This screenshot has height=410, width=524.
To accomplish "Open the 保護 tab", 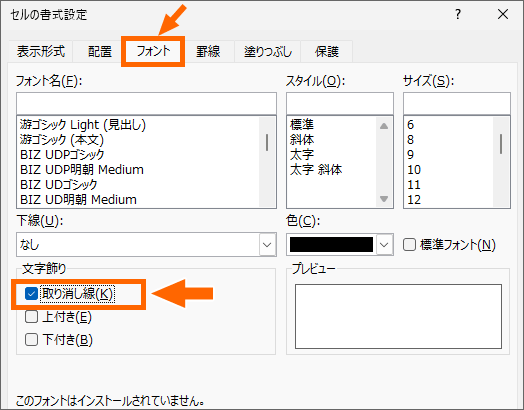I will [x=326, y=51].
